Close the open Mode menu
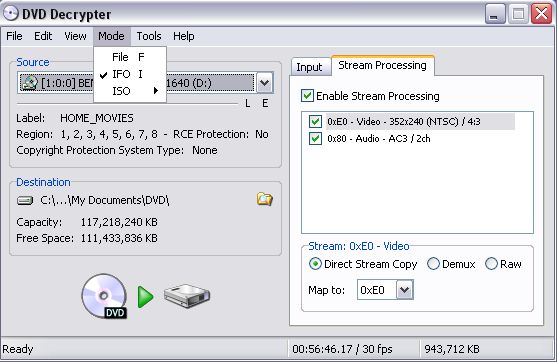Screen dimensions: 557x362 pyautogui.click(x=112, y=36)
